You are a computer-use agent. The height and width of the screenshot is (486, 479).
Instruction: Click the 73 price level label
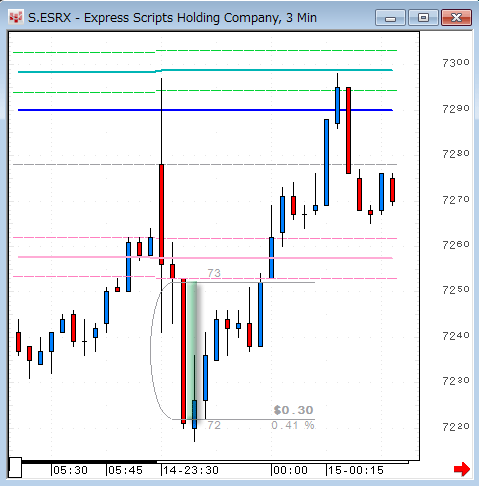(214, 273)
